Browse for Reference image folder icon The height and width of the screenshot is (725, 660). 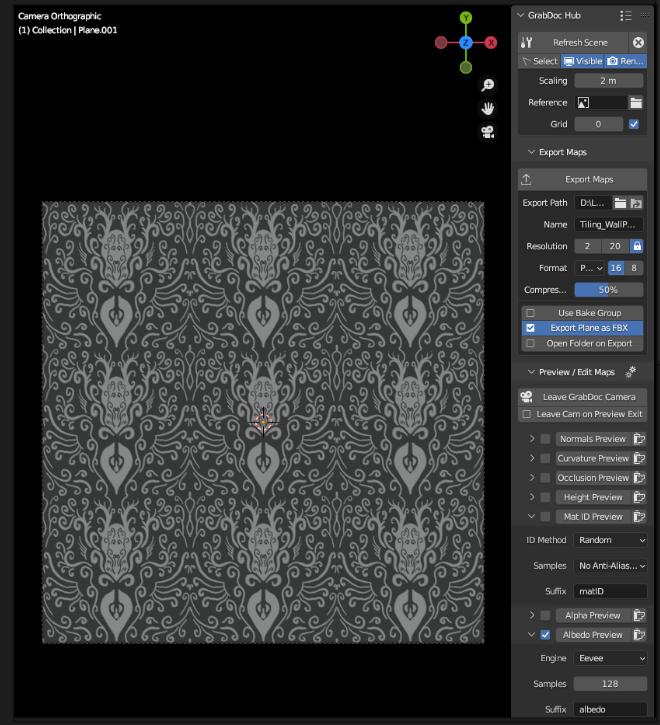[x=636, y=103]
